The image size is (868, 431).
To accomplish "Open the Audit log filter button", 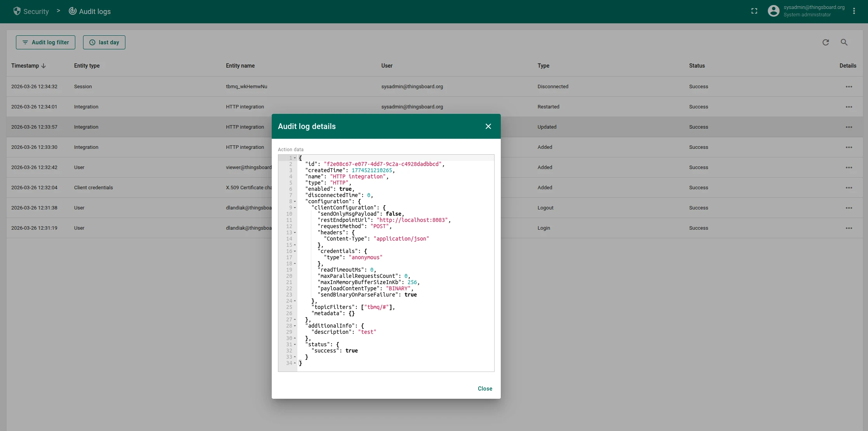I will click(45, 42).
